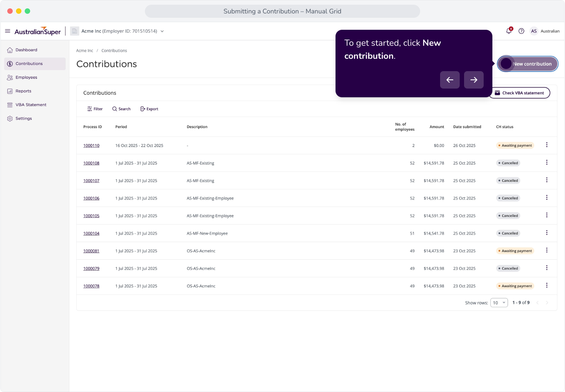Go to previous tutorial step arrow

(450, 80)
